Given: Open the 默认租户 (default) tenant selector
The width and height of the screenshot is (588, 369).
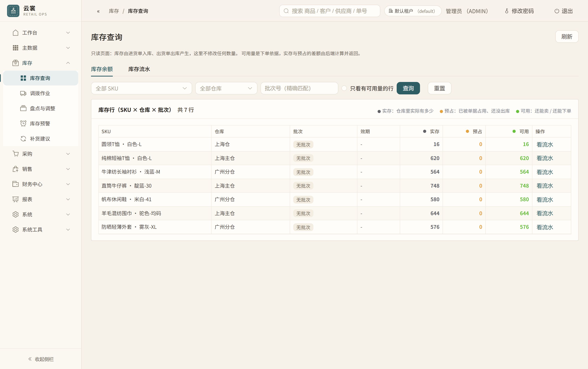Looking at the screenshot, I should (x=413, y=11).
